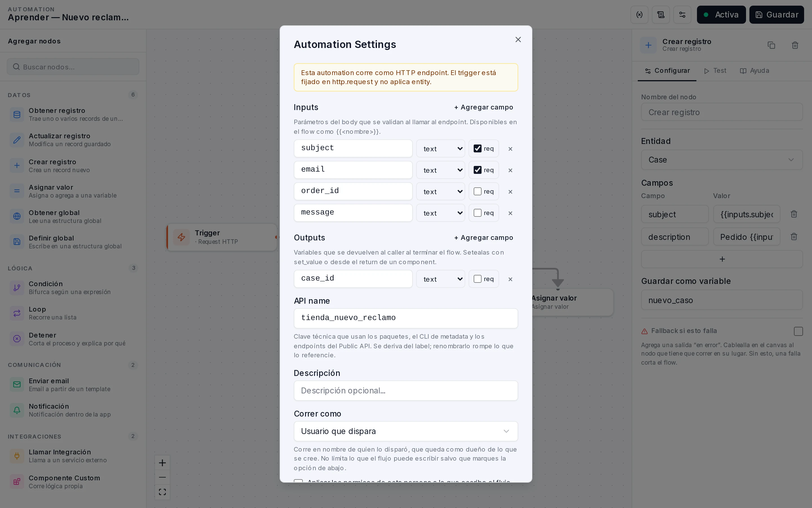Open type dropdown for order_id input
Viewport: 812px width, 508px height.
(441, 192)
